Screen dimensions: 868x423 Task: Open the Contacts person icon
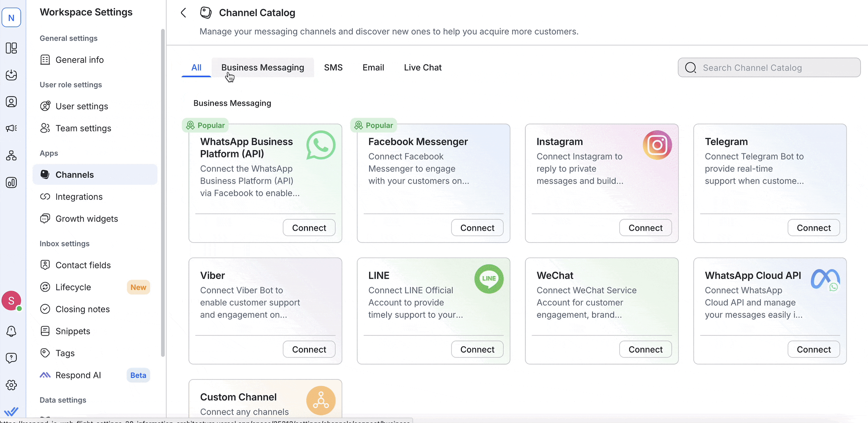click(11, 101)
